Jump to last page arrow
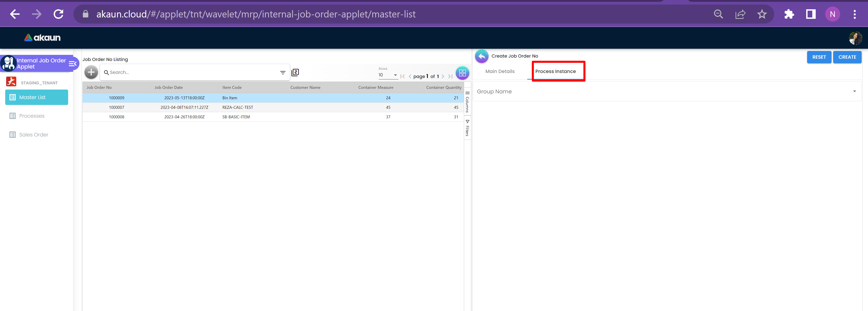 pyautogui.click(x=450, y=77)
